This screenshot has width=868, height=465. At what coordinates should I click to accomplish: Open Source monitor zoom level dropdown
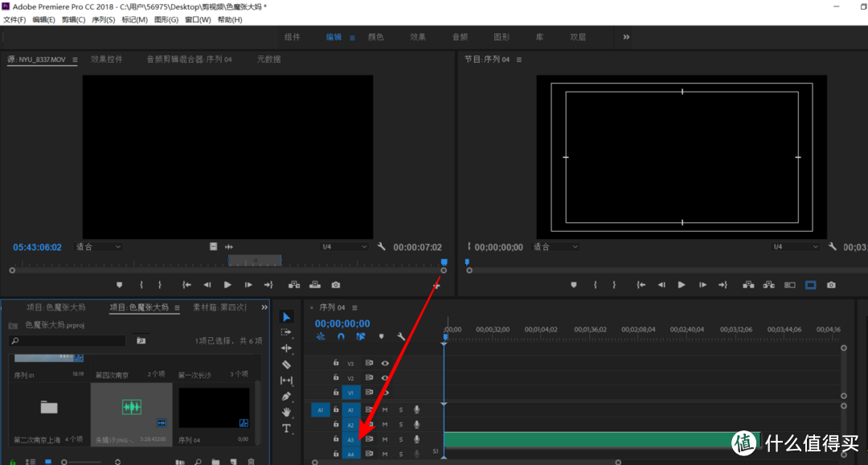click(x=99, y=247)
